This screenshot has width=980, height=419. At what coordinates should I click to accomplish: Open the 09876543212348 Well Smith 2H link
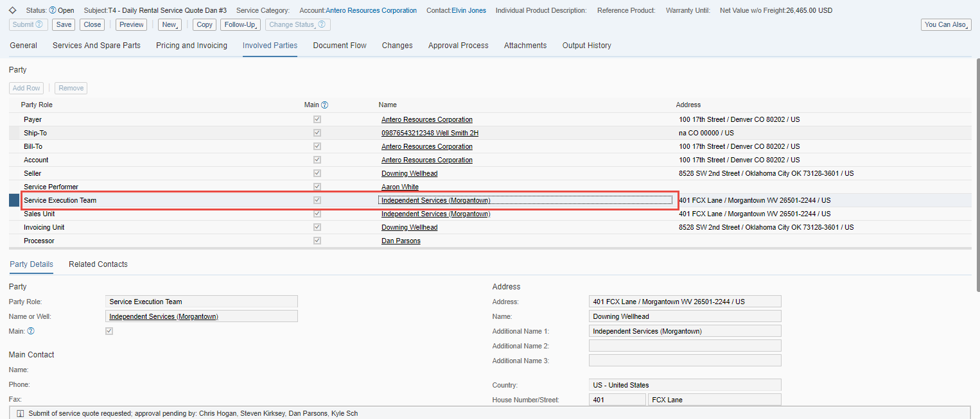click(x=430, y=133)
